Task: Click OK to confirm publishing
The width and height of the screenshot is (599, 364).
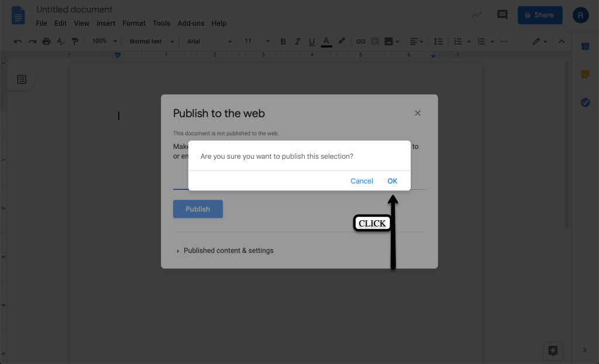Action: (392, 181)
